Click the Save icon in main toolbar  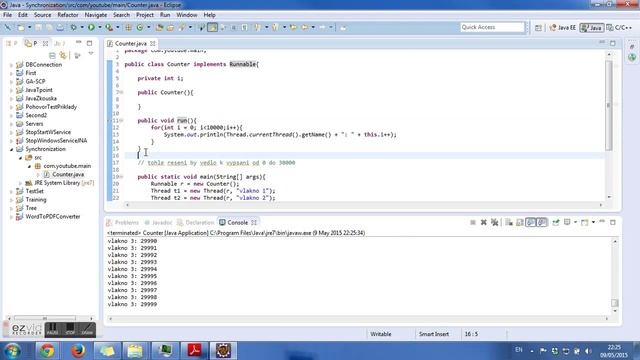pyautogui.click(x=38, y=27)
